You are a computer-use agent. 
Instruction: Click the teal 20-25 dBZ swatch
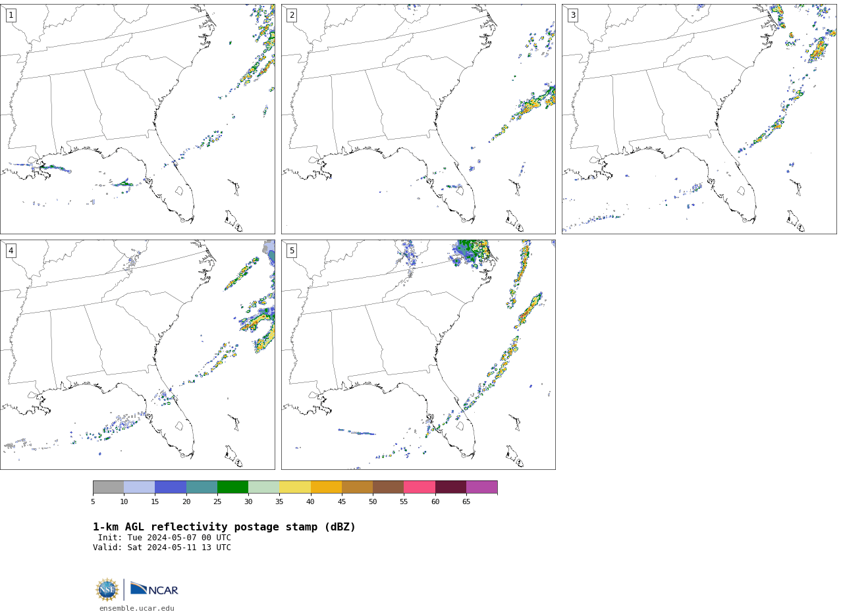tap(202, 487)
